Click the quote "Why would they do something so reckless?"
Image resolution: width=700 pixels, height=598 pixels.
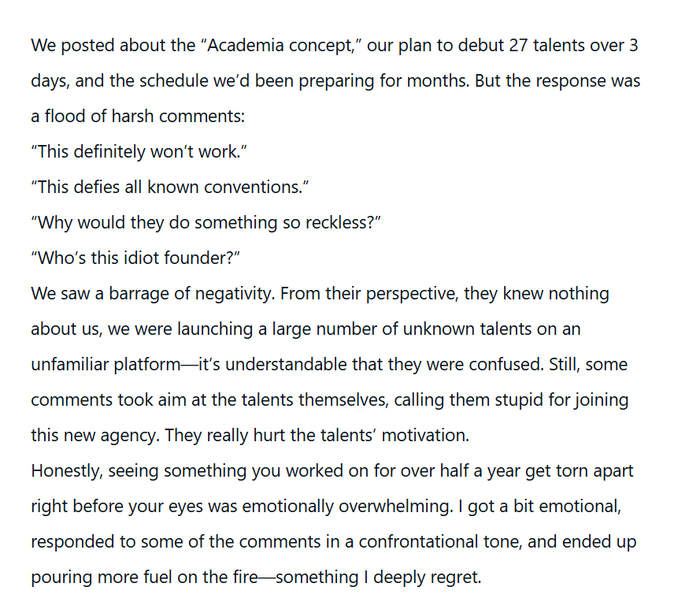206,223
